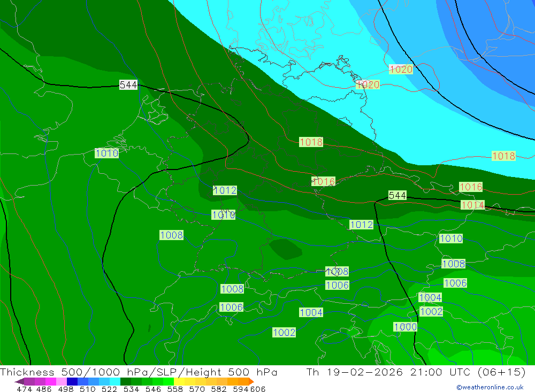This screenshot has height=392, width=535.
Task: Click the rightmost 1010 isobar label
Action: (x=451, y=238)
